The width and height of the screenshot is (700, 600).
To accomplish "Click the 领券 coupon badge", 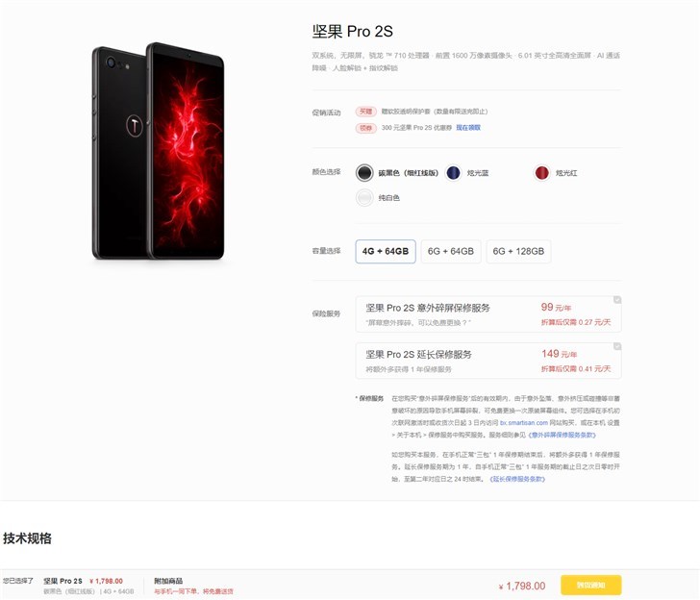I will 365,128.
